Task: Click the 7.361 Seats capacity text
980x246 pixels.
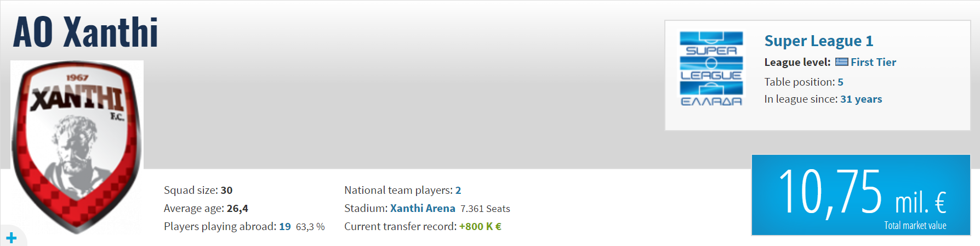Action: click(485, 209)
